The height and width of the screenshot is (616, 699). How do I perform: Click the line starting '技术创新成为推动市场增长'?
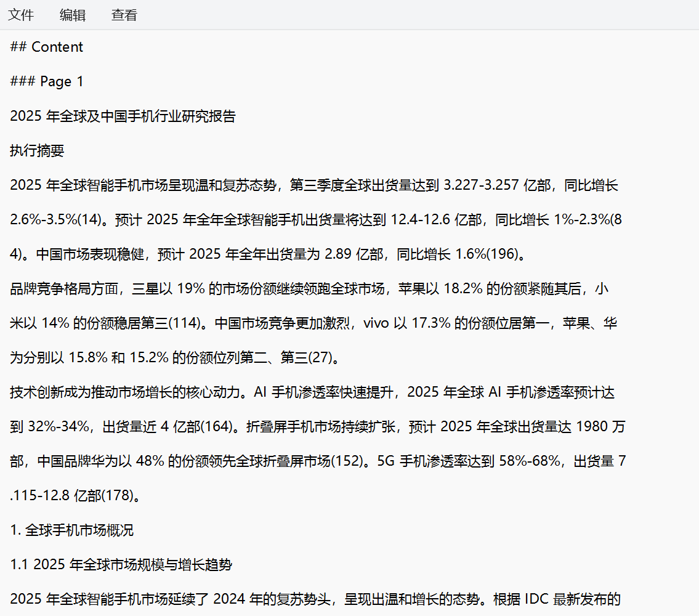(x=312, y=392)
